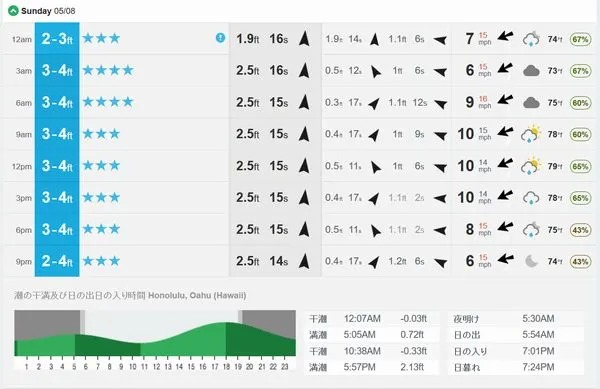This screenshot has width=600, height=389.
Task: Click the sun and rain icon at 9am
Action: pyautogui.click(x=531, y=134)
